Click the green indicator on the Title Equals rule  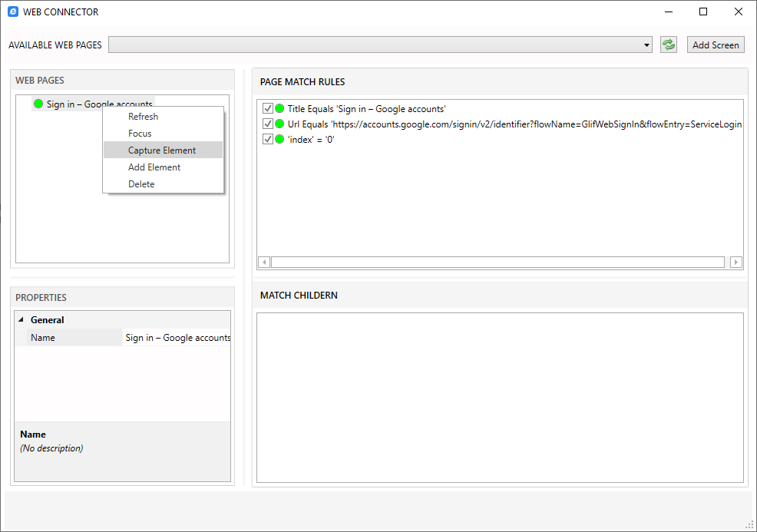coord(278,108)
